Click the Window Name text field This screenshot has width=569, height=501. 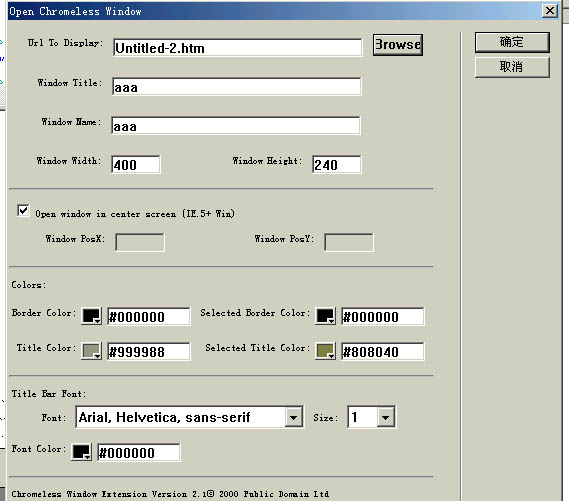pos(236,126)
